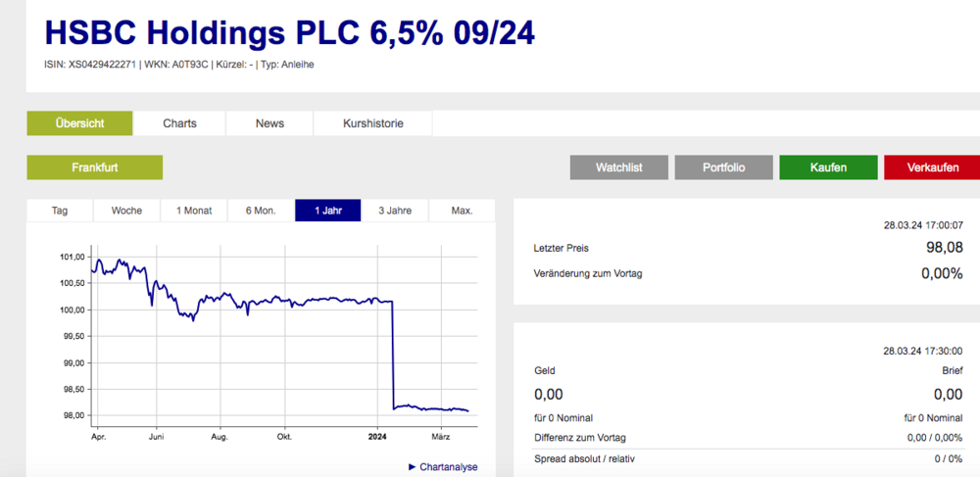980x477 pixels.
Task: Set chart range to 6 Mon.
Action: (261, 211)
